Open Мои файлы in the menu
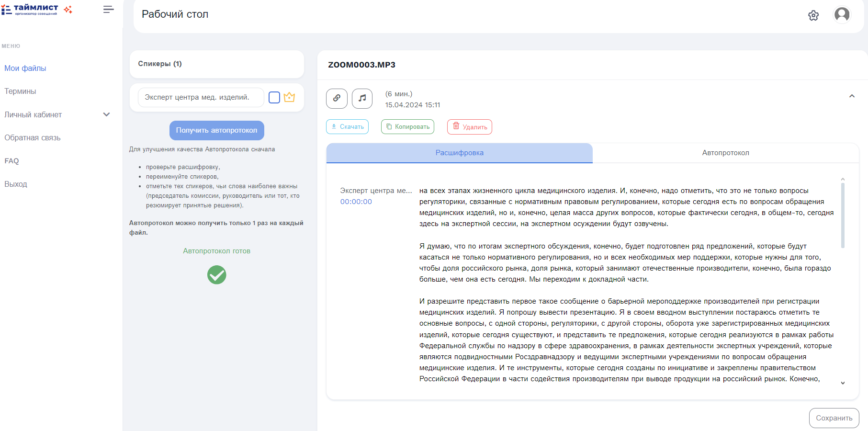This screenshot has width=868, height=431. 25,68
